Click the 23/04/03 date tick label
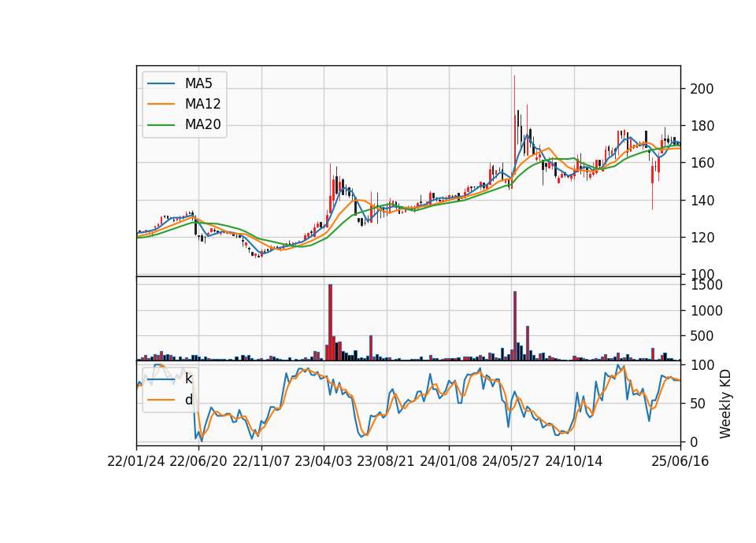756x543 pixels. (x=324, y=461)
